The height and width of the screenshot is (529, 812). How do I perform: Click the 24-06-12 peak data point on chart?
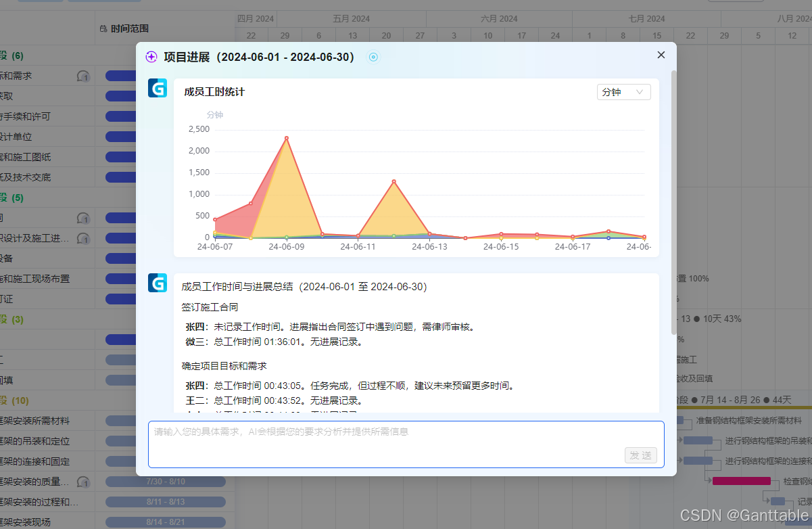(393, 181)
